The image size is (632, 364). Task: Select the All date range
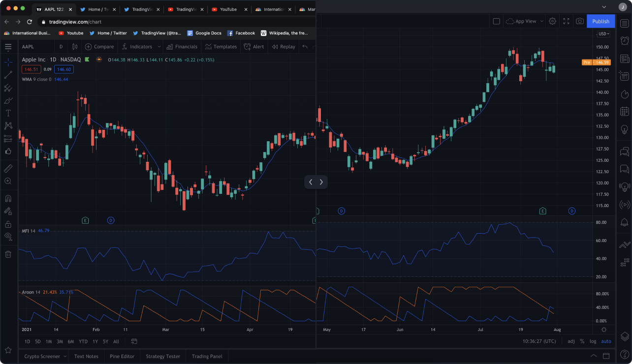[x=116, y=341]
